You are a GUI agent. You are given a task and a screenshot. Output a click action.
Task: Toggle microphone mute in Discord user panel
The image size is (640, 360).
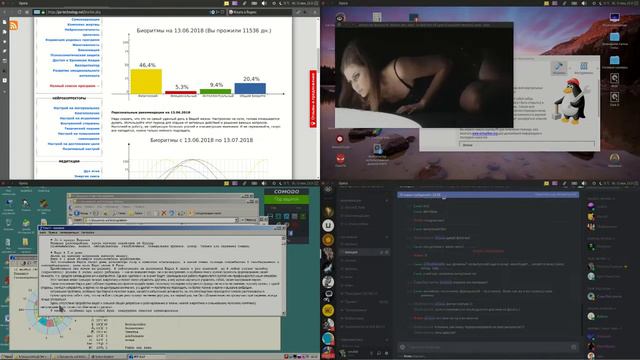(x=371, y=353)
